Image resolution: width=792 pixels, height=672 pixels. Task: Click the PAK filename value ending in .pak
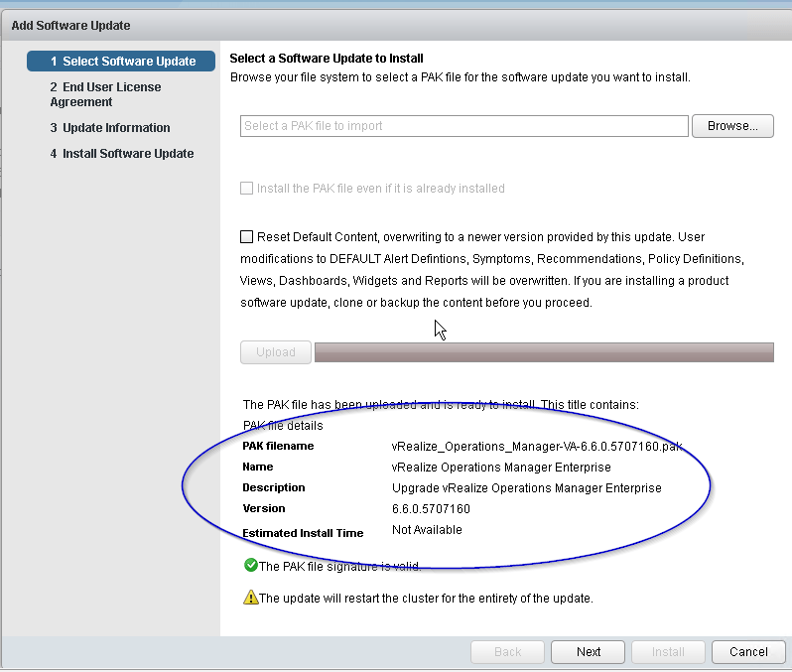tap(537, 447)
